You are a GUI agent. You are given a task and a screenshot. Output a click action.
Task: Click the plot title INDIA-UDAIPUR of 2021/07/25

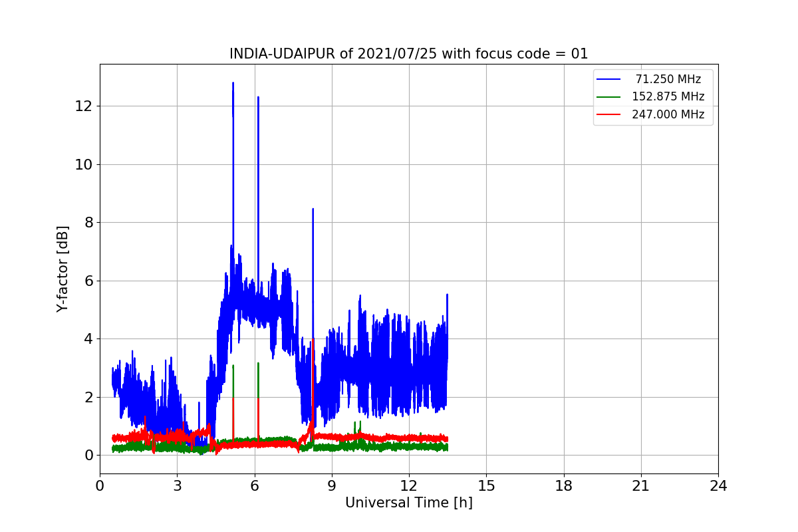tap(409, 54)
